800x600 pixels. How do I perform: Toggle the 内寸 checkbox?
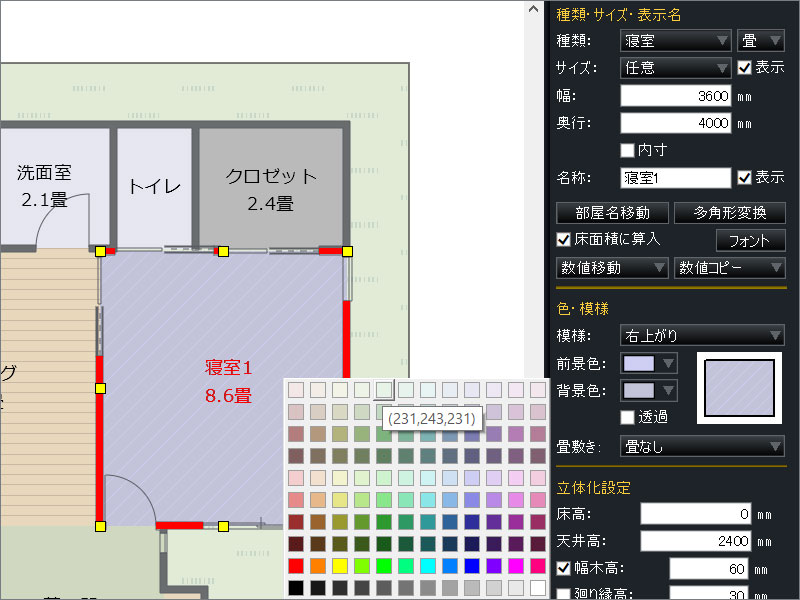click(x=628, y=150)
